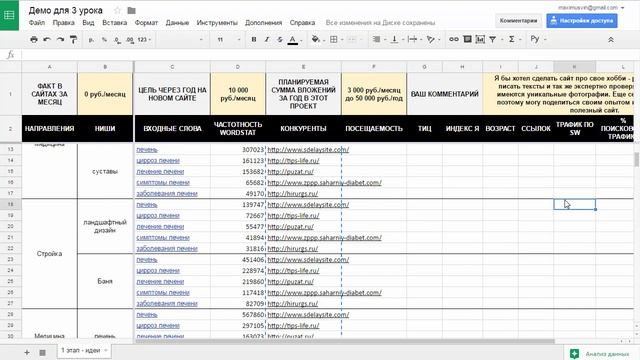
Task: Activate the paint format roller
Action: 73,40
